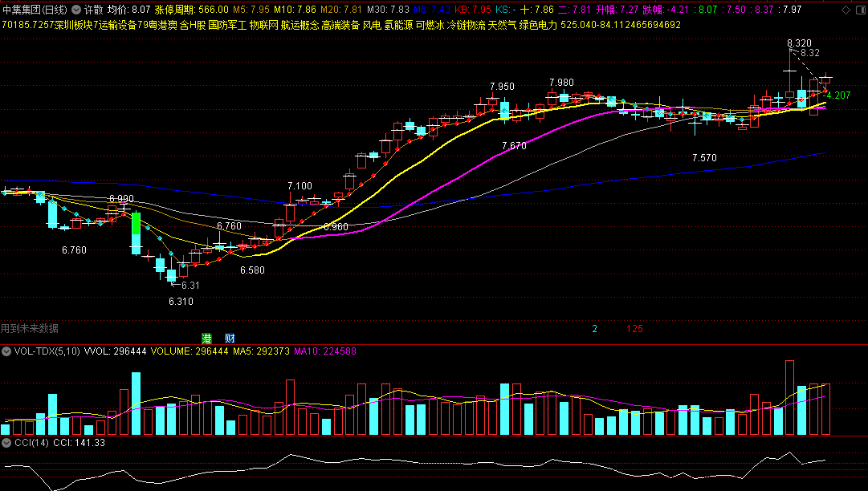Click the M10: 7.86 moving average label
The height and width of the screenshot is (491, 868).
click(x=295, y=10)
